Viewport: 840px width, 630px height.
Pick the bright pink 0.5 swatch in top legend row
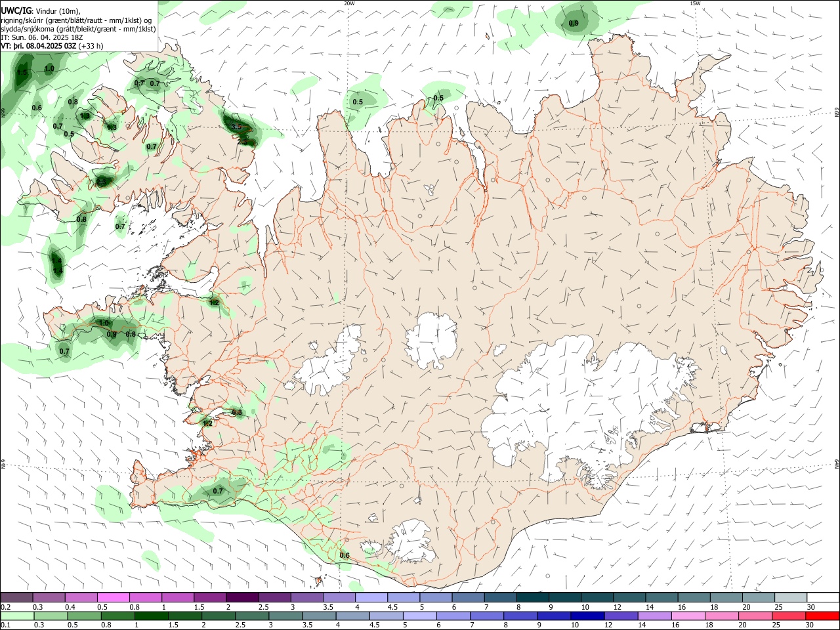[x=114, y=598]
